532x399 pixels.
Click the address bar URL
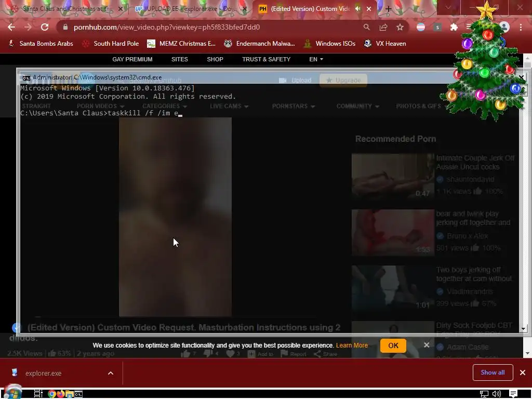point(167,27)
